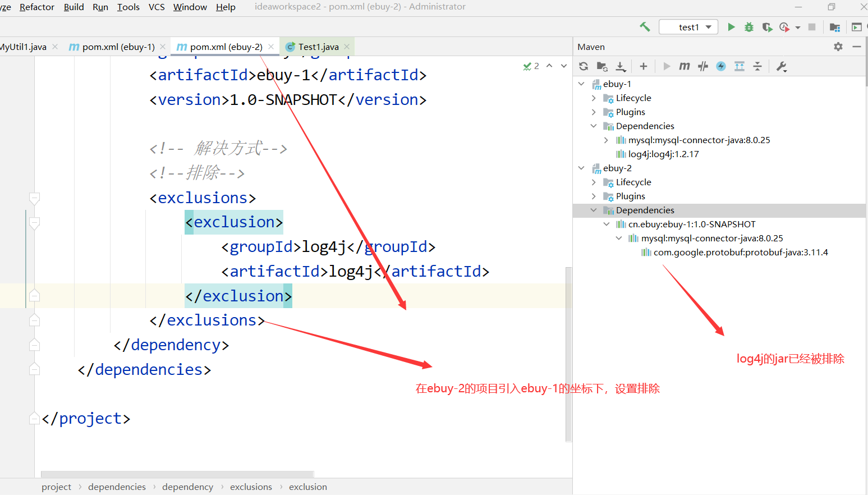
Task: Close the Test1.java tab
Action: [x=347, y=47]
